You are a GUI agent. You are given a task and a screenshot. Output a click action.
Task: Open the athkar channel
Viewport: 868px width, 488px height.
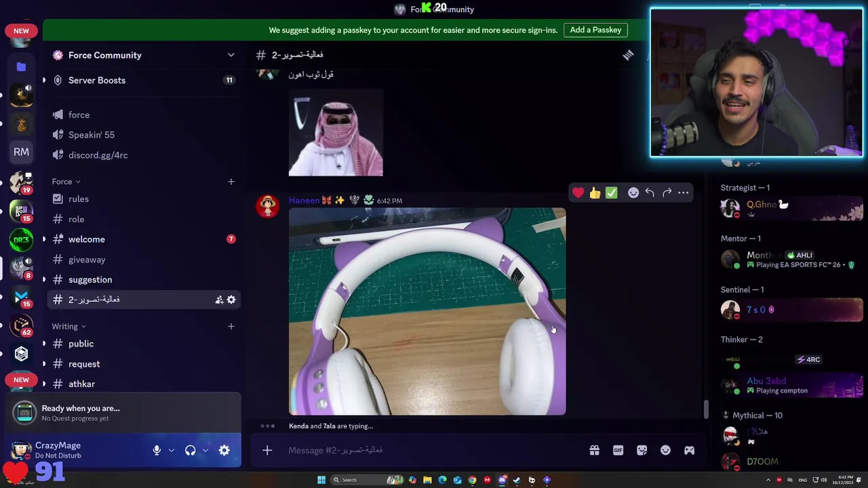tap(144, 384)
